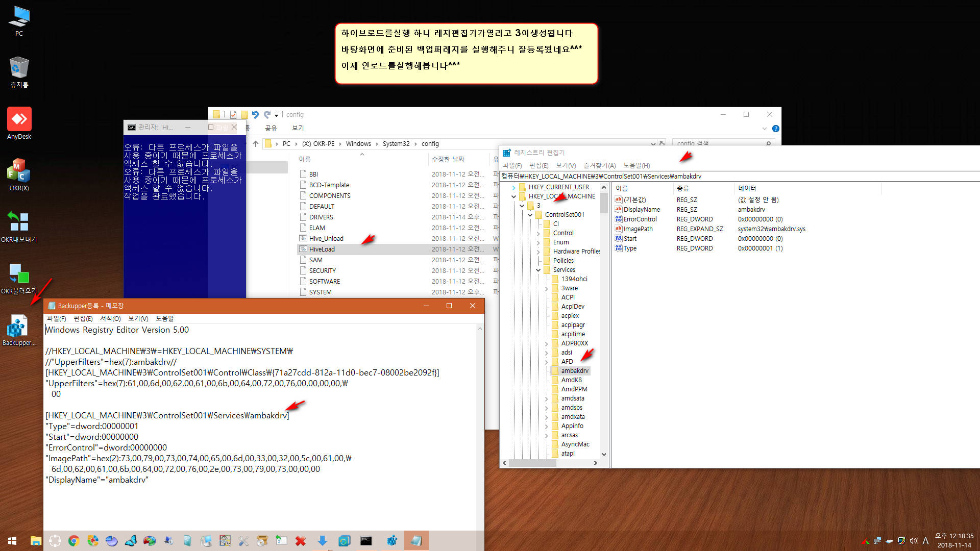Select the ambakdrv key in registry tree
Screen dimensions: 980x551
pos(575,371)
